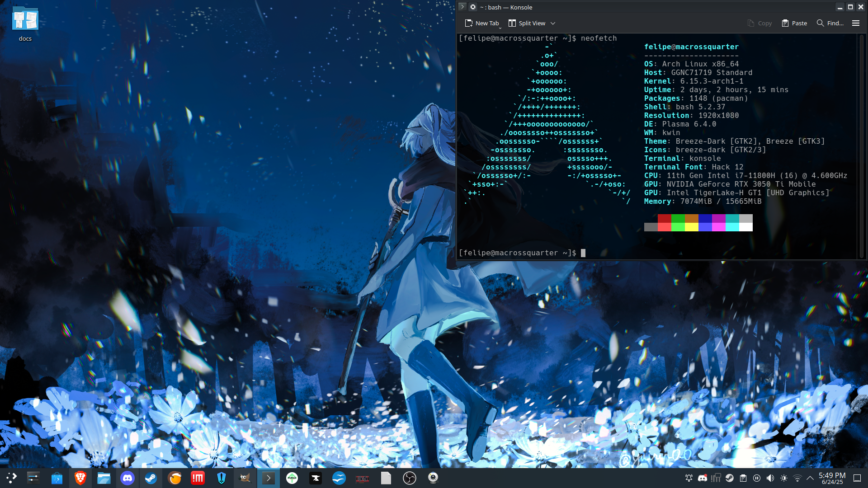Switch to Discord in the taskbar
Screen dimensions: 868x488
(x=127, y=478)
